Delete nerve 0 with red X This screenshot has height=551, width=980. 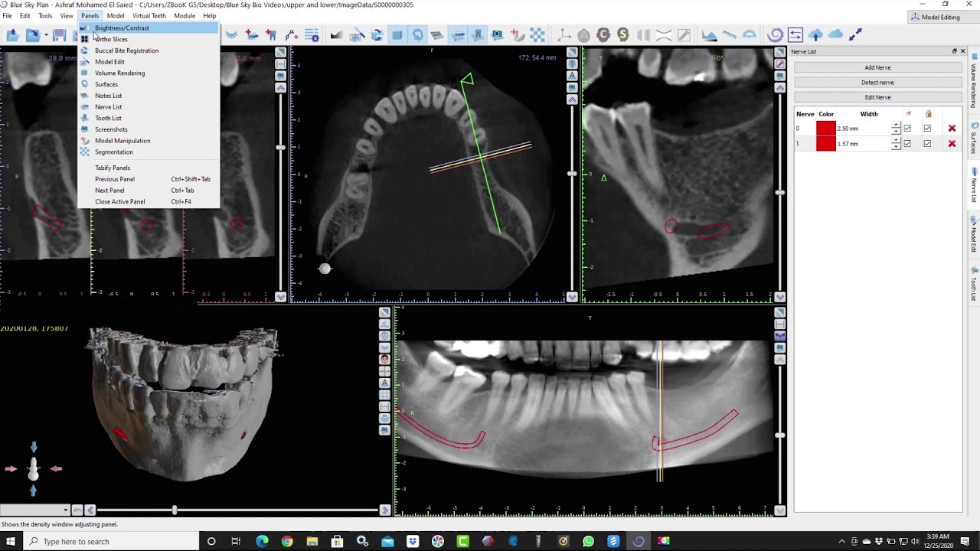(x=952, y=129)
